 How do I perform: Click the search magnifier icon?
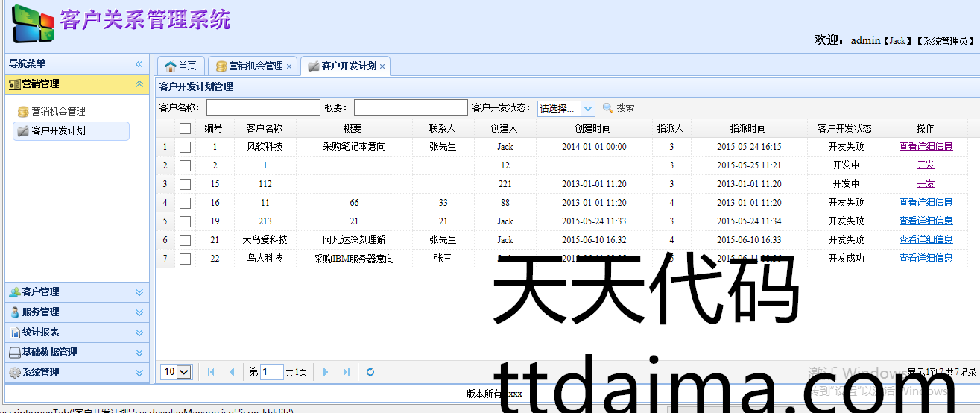(608, 108)
